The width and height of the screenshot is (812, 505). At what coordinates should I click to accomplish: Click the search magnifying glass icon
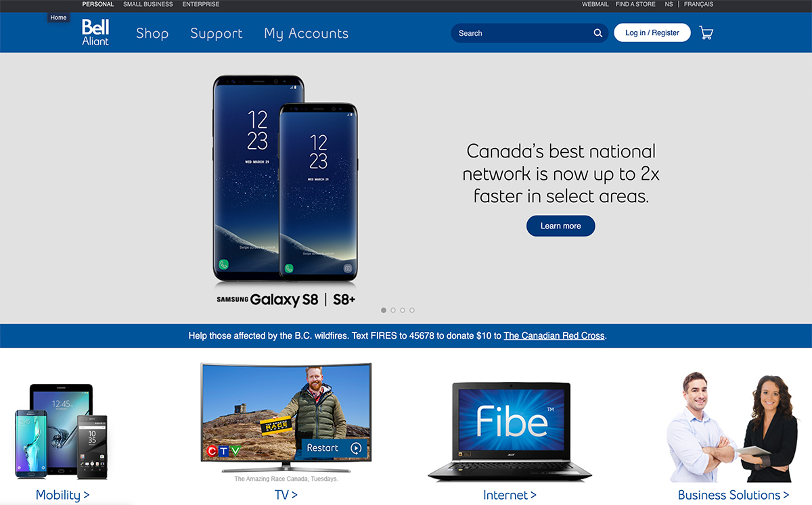point(598,33)
